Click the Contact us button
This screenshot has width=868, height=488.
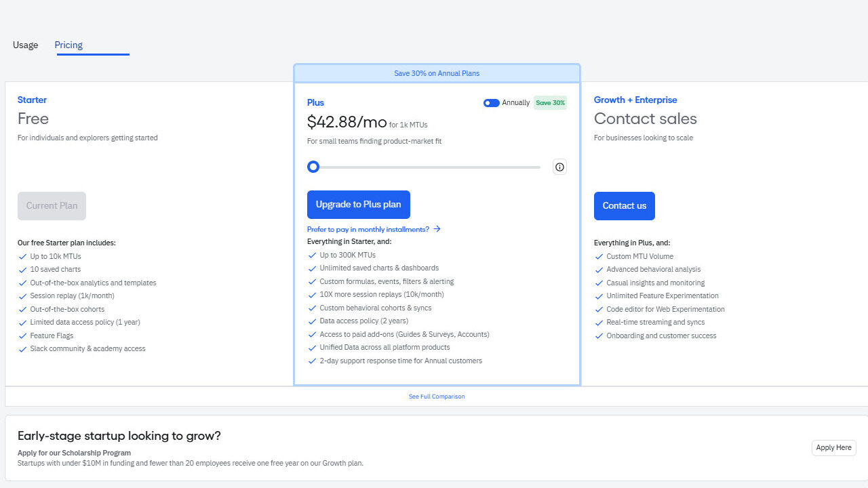[624, 206]
